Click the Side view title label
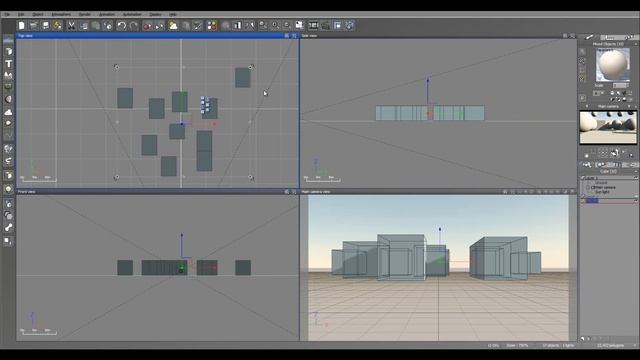640x360 pixels. pyautogui.click(x=309, y=36)
